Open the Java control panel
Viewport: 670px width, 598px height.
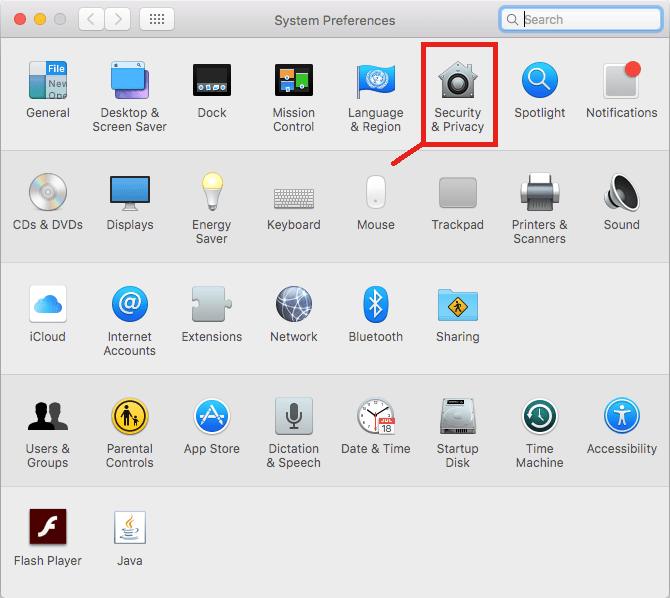[x=130, y=529]
